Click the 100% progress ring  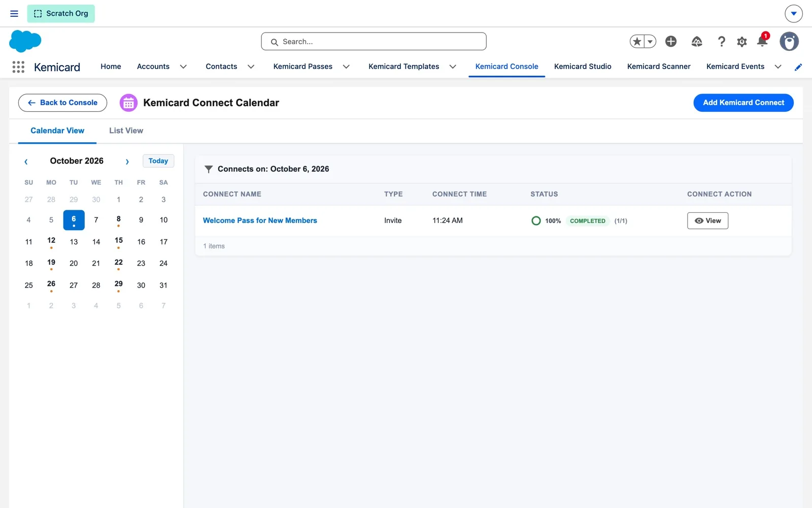(536, 220)
